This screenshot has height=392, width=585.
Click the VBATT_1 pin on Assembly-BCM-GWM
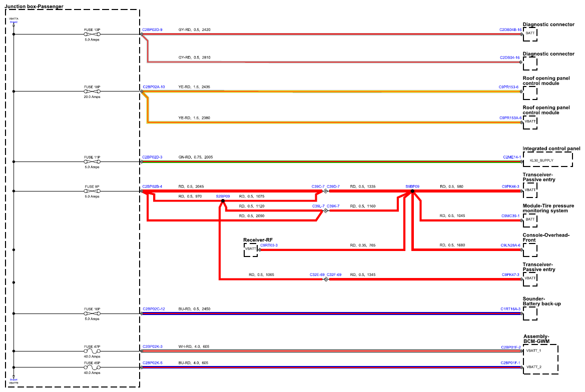click(x=533, y=350)
